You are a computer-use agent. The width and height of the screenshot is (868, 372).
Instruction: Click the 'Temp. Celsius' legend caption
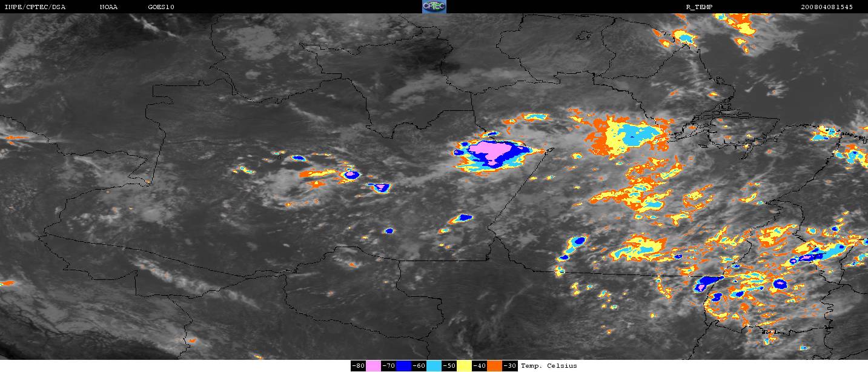click(x=549, y=366)
